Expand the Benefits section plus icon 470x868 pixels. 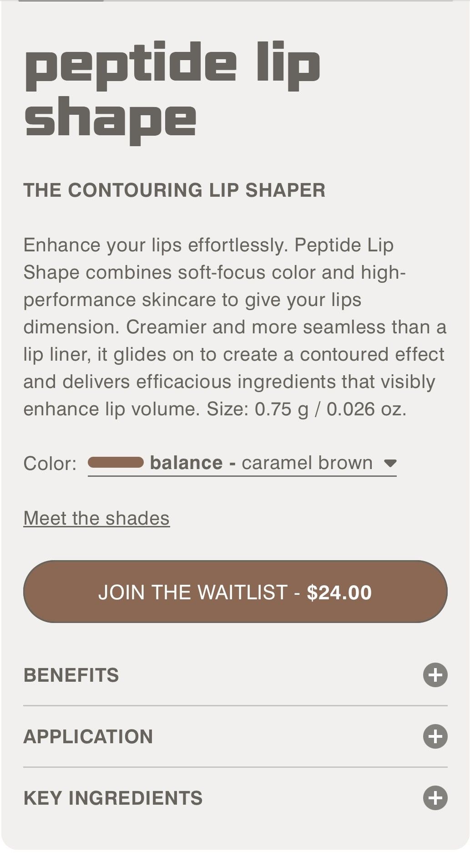435,674
